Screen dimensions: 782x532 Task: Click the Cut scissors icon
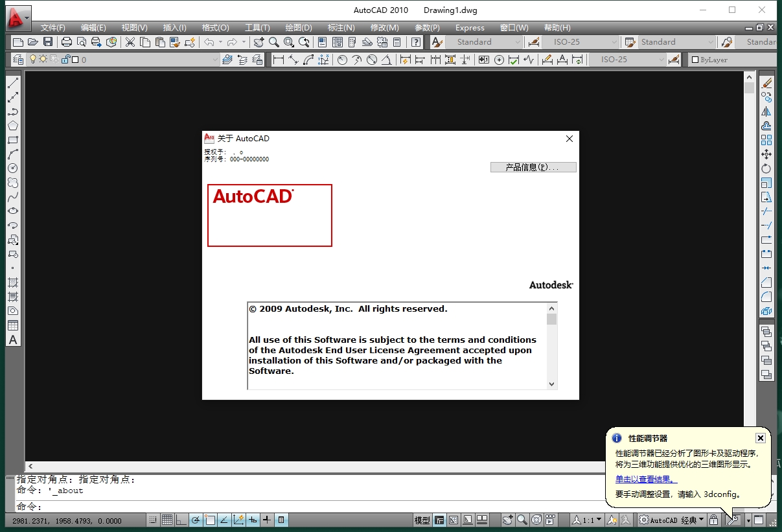[x=130, y=42]
